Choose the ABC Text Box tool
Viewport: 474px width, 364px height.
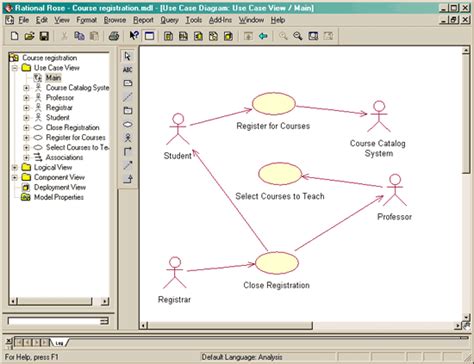[127, 70]
